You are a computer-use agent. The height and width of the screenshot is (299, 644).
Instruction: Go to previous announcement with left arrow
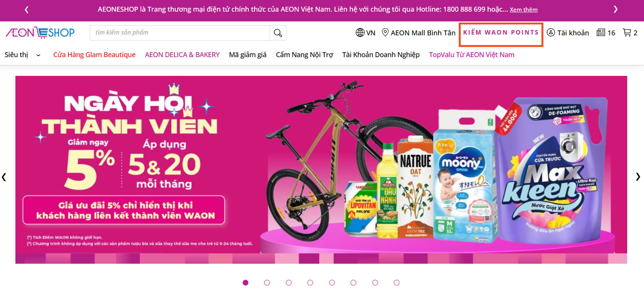point(27,9)
